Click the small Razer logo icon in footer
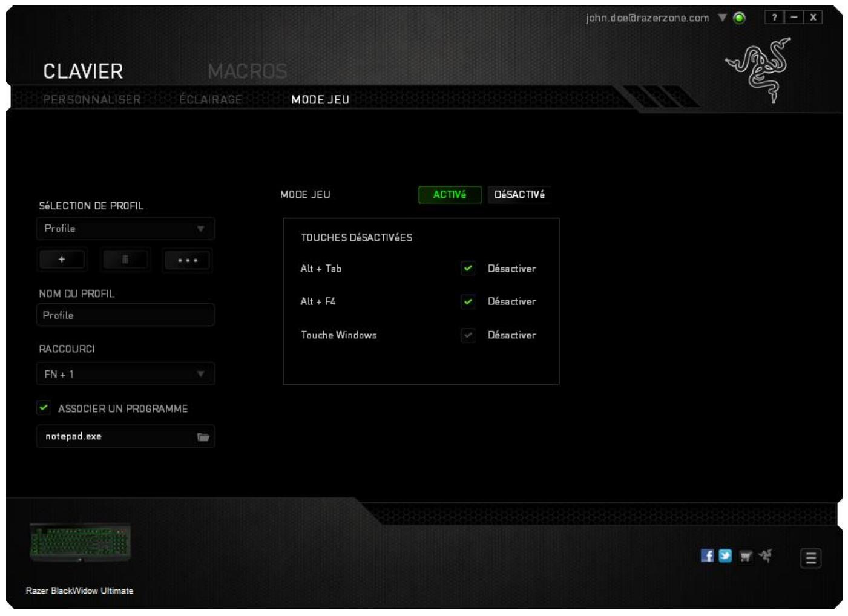This screenshot has height=616, width=848. tap(765, 555)
